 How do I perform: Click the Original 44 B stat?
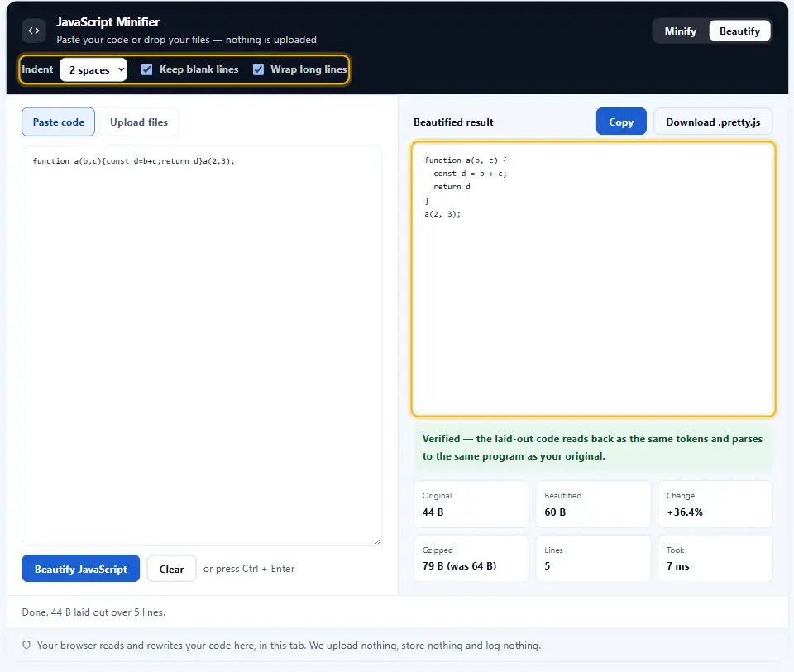coord(471,504)
